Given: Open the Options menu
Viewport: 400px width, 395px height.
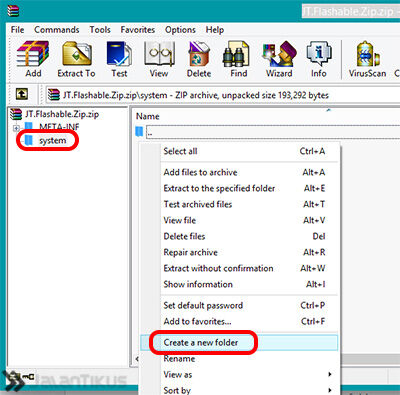Looking at the screenshot, I should (x=180, y=30).
